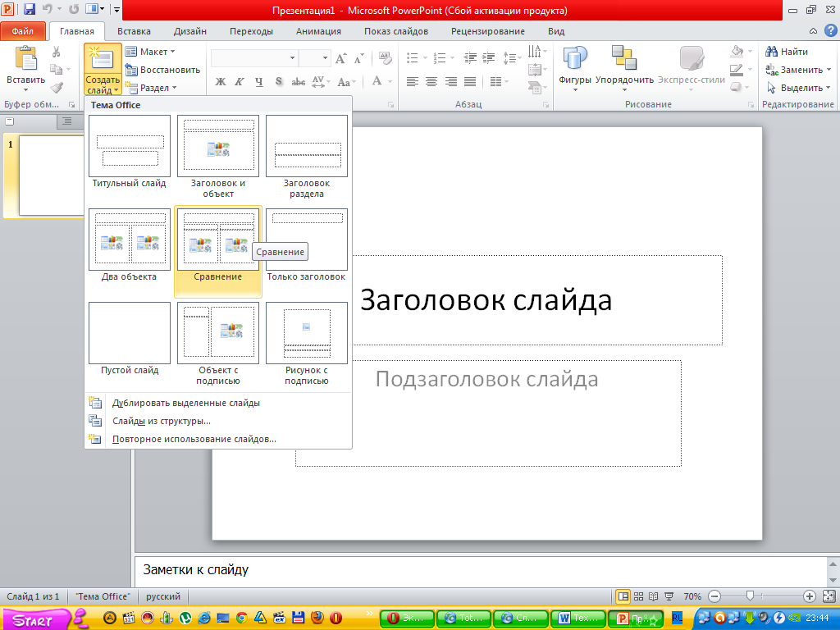Open the Section (Раздел) dropdown
840x630 pixels.
click(x=151, y=88)
